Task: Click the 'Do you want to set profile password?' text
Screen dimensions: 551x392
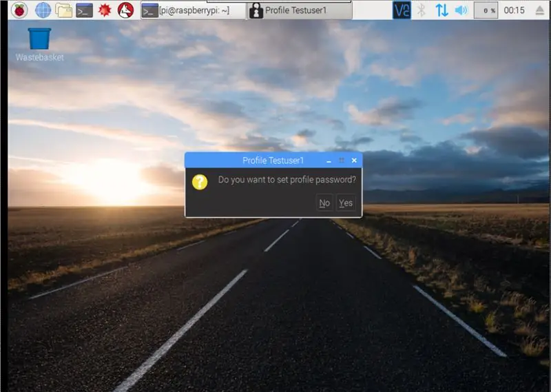Action: pos(287,180)
